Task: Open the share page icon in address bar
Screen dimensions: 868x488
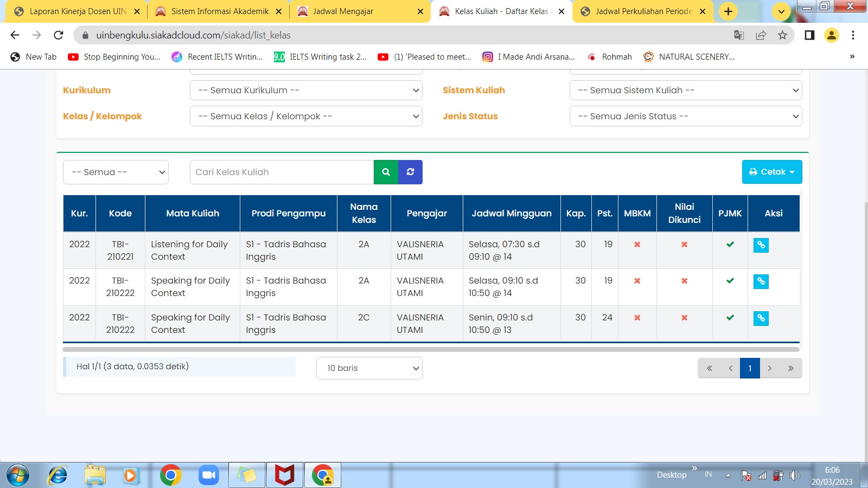Action: tap(761, 35)
